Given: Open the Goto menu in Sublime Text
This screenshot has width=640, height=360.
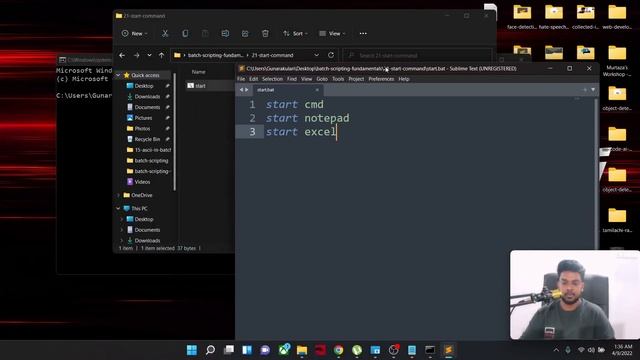Looking at the screenshot, I should tap(322, 79).
